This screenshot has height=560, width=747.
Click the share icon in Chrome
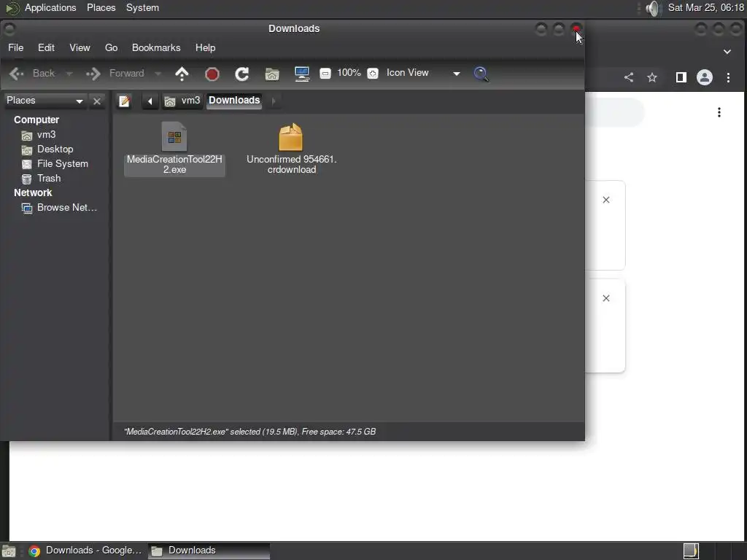(x=629, y=77)
